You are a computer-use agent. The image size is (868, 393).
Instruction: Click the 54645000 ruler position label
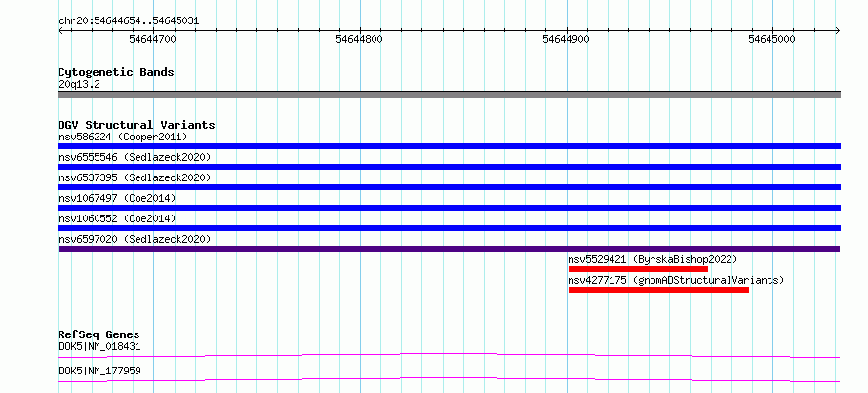click(771, 39)
